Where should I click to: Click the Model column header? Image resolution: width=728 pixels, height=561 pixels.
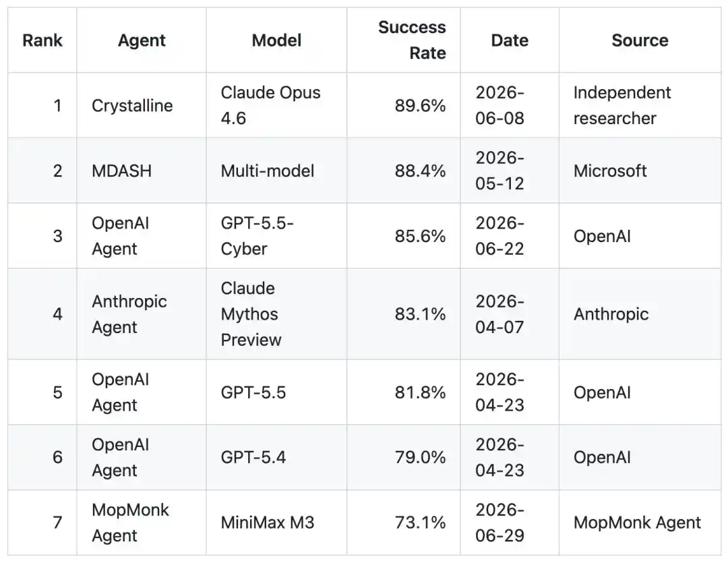(277, 40)
